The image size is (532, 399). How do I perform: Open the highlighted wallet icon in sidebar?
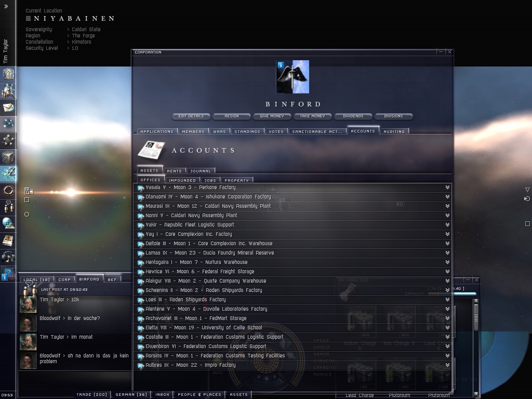[8, 174]
